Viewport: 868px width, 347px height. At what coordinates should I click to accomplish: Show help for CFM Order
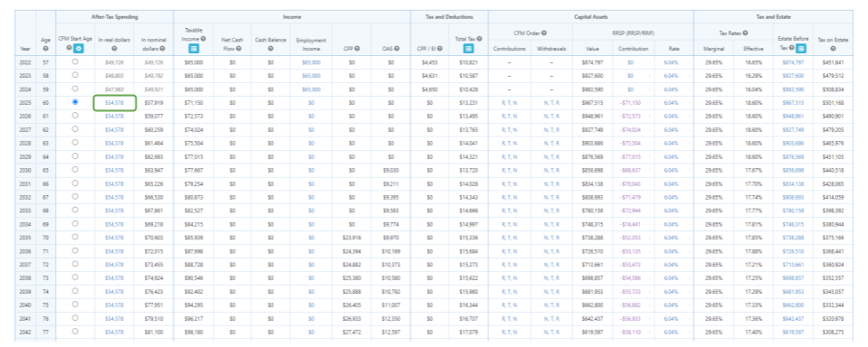coord(544,33)
